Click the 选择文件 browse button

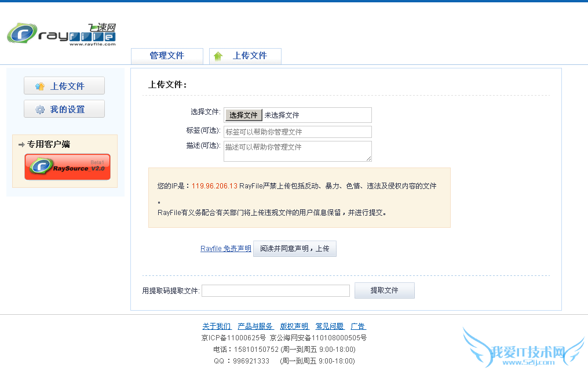(x=243, y=115)
